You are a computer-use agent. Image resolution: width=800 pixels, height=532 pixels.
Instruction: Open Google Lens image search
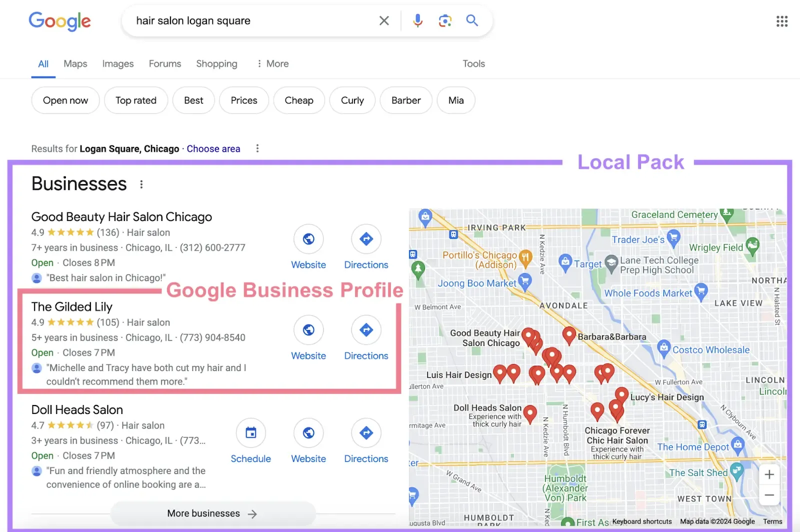pos(444,20)
